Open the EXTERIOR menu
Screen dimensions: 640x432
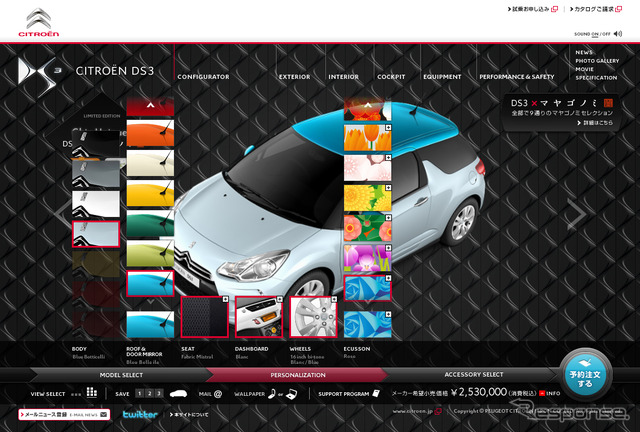[x=294, y=77]
